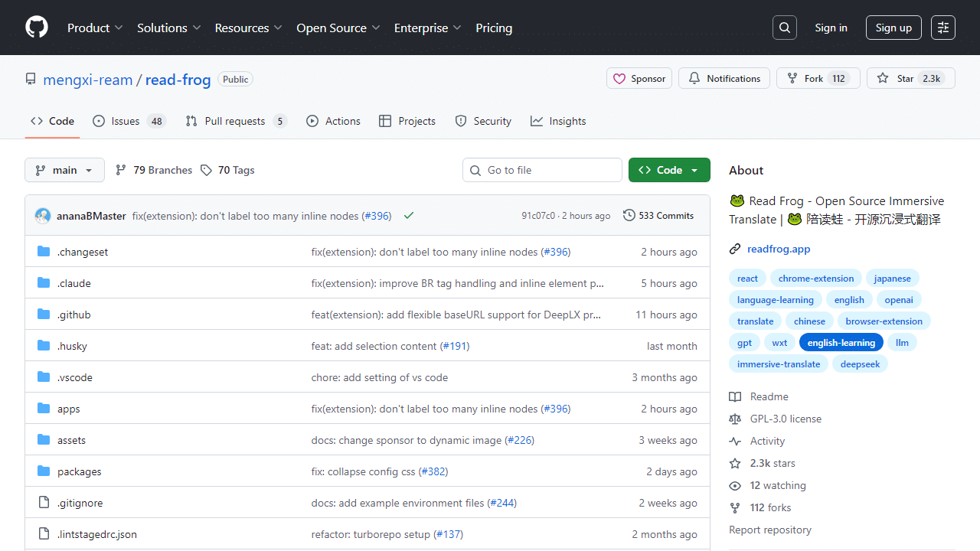The image size is (980, 551).
Task: Expand Resources menu in header
Action: [x=248, y=28]
